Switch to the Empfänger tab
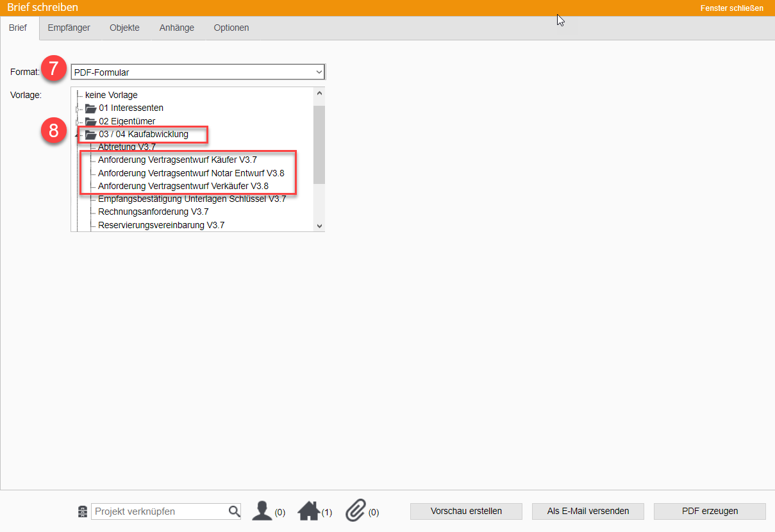This screenshot has width=775, height=532. [69, 28]
